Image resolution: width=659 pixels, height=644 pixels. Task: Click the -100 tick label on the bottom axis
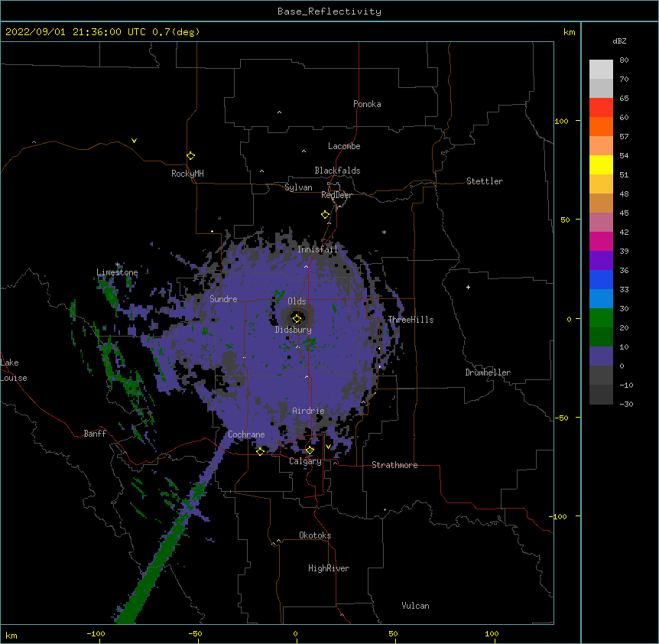pos(96,633)
